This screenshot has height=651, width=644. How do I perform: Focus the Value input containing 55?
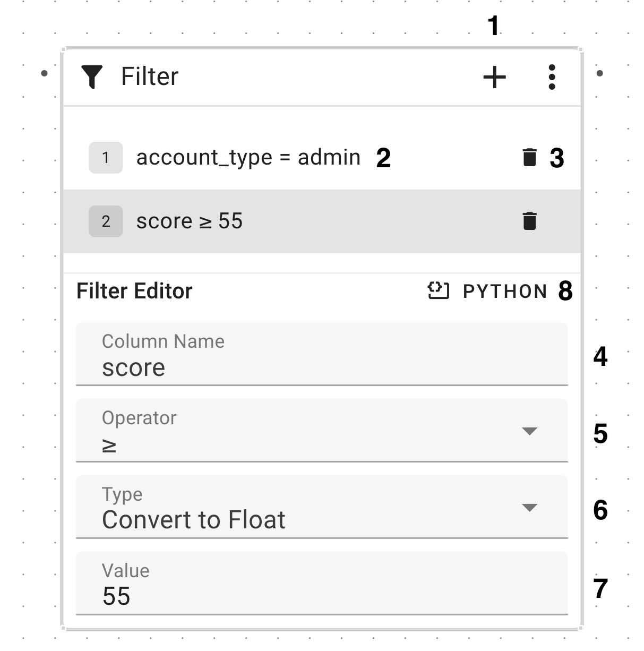[322, 596]
